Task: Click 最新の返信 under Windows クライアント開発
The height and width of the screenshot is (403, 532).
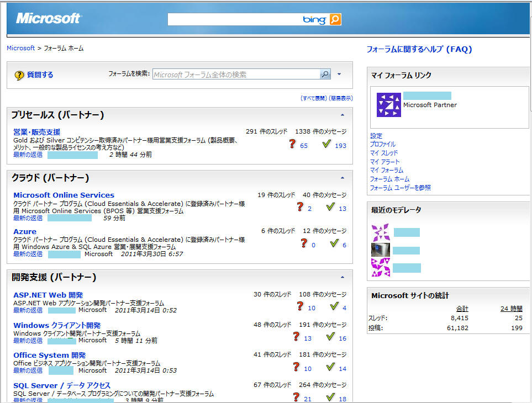Action: point(28,341)
